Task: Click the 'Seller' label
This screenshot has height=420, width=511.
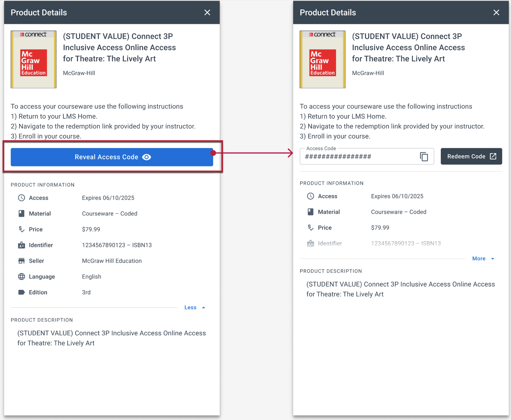Action: click(37, 261)
